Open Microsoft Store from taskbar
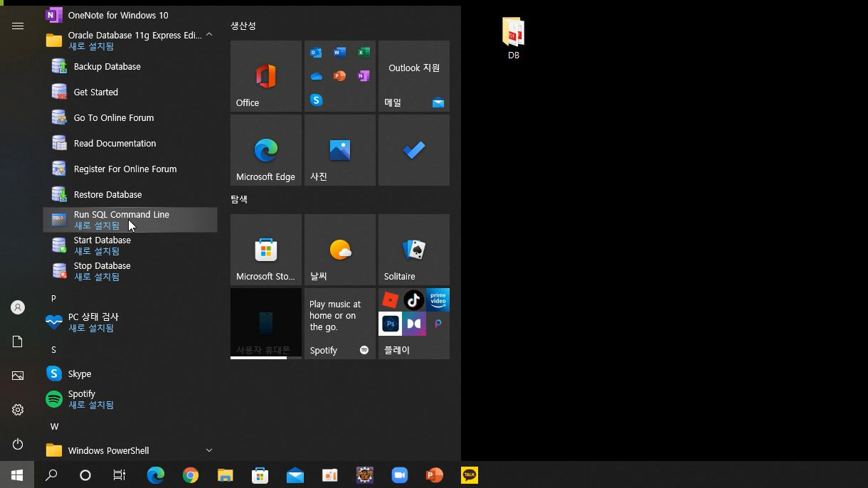 point(260,474)
